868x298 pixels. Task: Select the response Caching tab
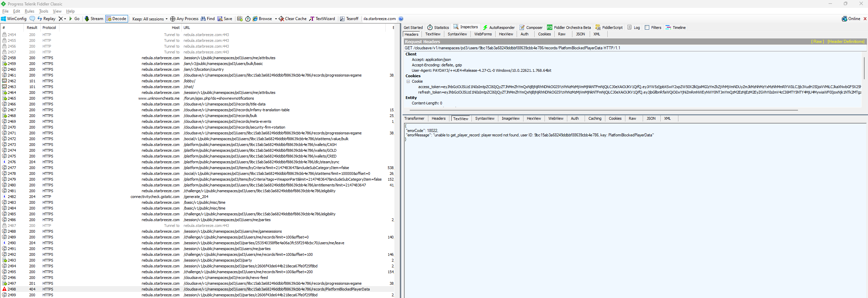click(x=595, y=118)
